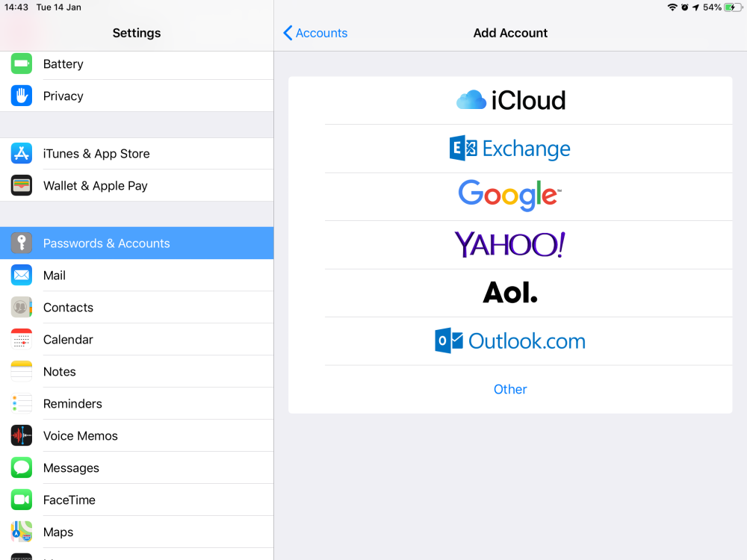Screen dimensions: 747x560
Task: Tap the battery charging status icon
Action: click(733, 7)
